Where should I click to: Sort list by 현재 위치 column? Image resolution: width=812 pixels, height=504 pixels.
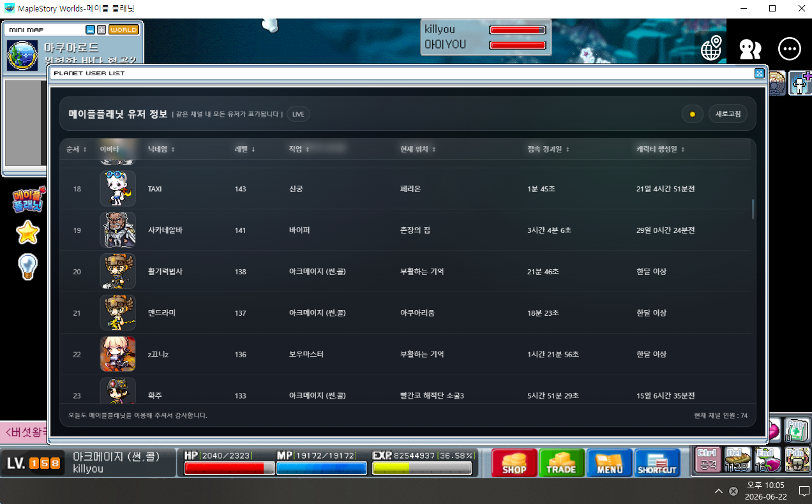pos(418,149)
